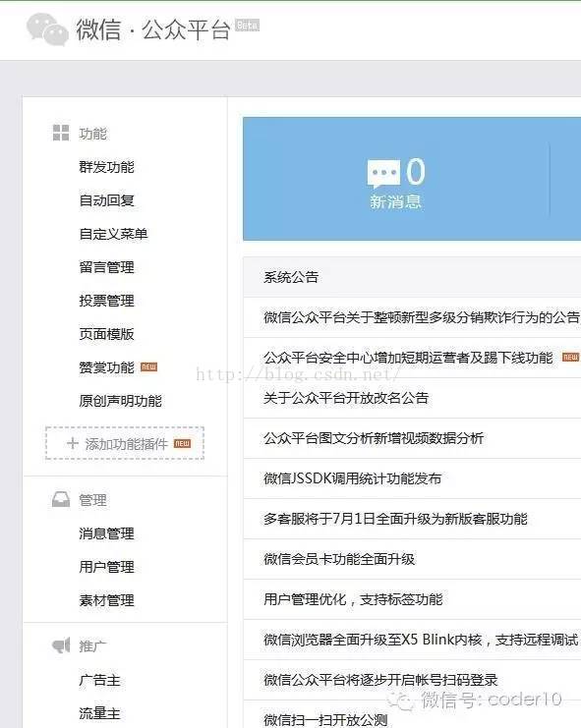Open 自动回复 settings
This screenshot has width=581, height=728.
pos(107,200)
